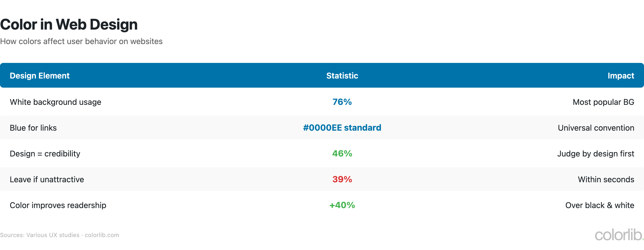Click the "Color in Web Design" title
This screenshot has height=250, width=644.
(69, 24)
